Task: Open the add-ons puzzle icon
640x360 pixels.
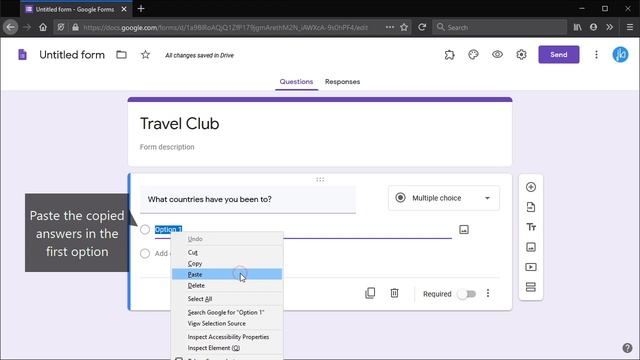Action: (449, 55)
